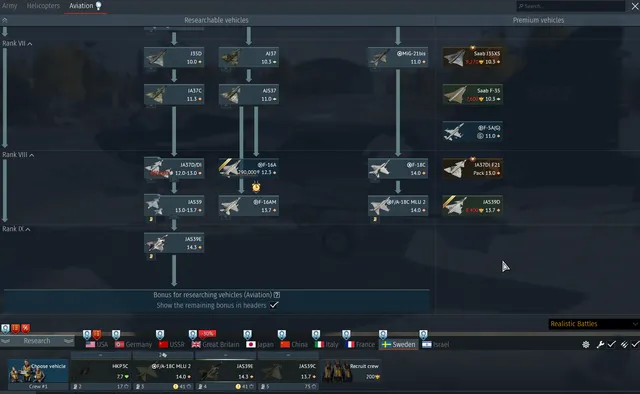
Task: Switch to the USSR nation
Action: 171,345
